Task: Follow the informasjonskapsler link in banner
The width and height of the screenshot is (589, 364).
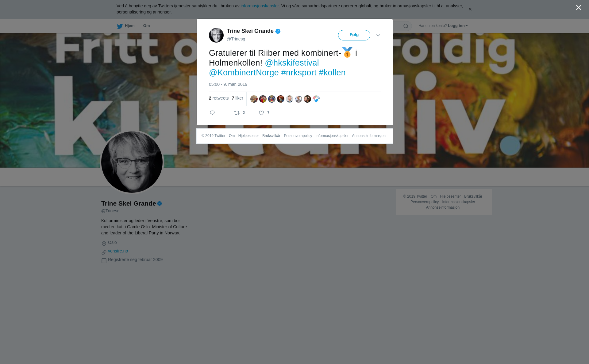Action: point(260,6)
